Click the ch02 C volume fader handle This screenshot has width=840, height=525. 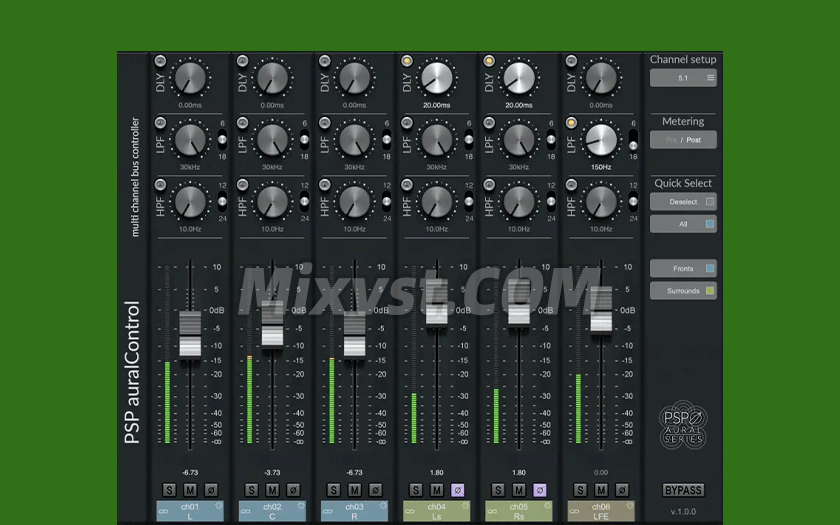pyautogui.click(x=272, y=334)
